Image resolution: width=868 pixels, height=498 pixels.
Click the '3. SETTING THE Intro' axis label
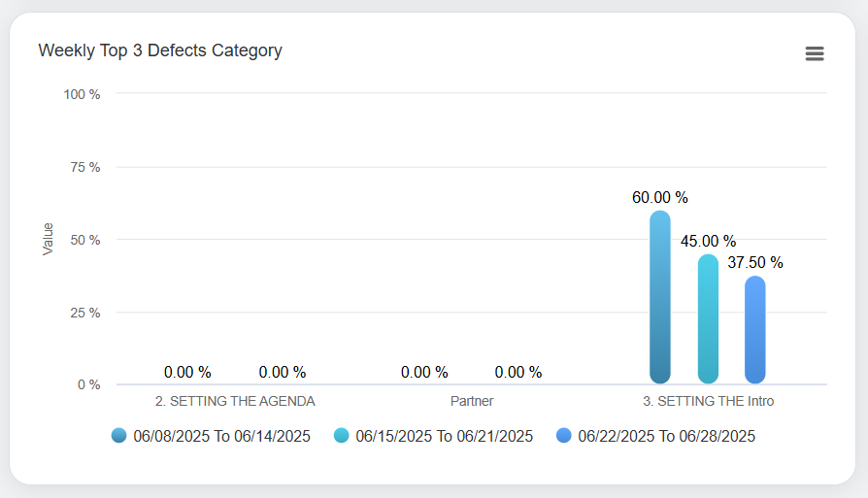(709, 400)
